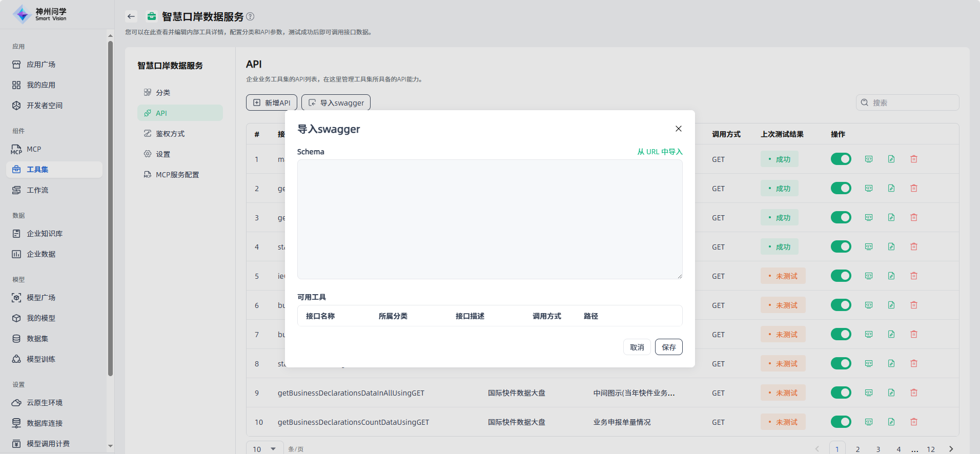Click into the Schema text area
Image resolution: width=980 pixels, height=454 pixels.
point(489,219)
